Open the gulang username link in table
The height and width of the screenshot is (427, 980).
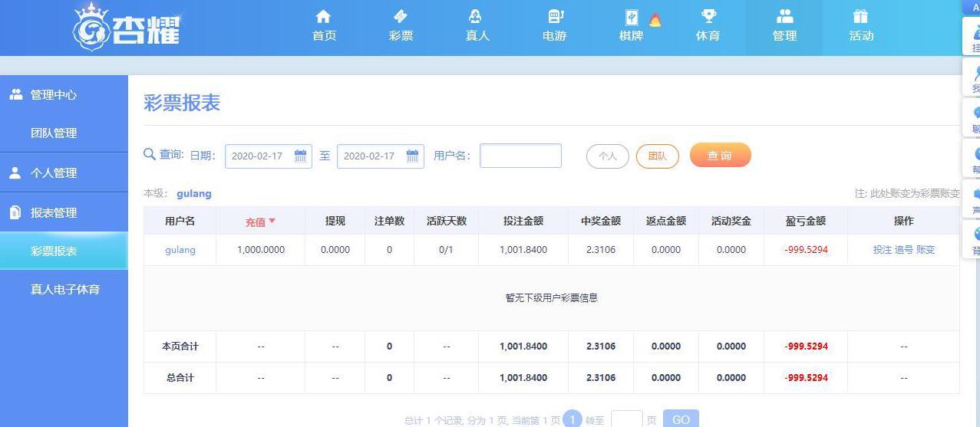180,250
